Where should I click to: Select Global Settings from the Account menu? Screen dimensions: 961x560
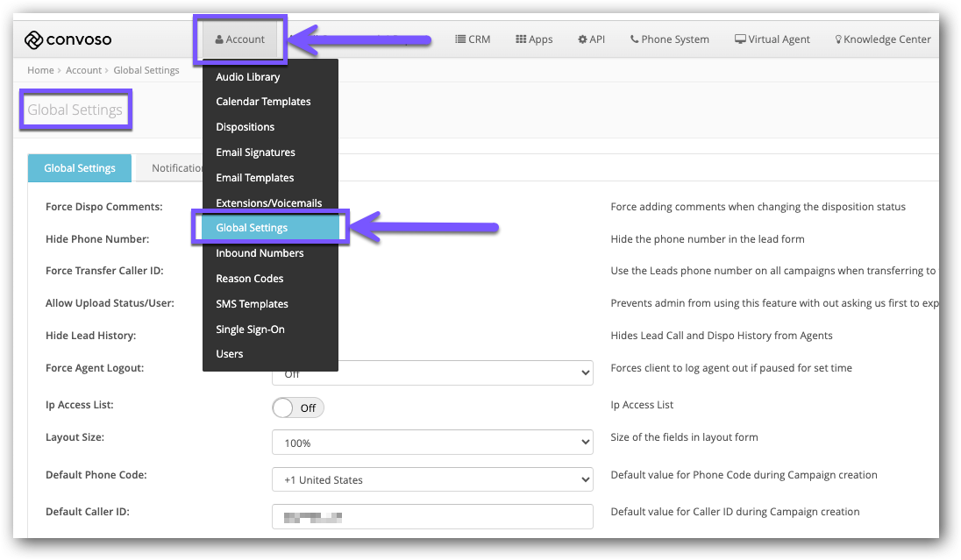click(254, 227)
